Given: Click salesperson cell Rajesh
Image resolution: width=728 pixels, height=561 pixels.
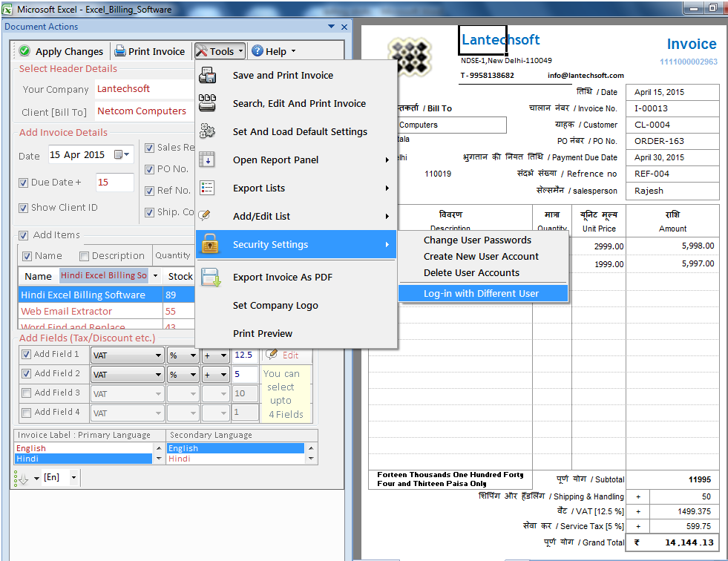Looking at the screenshot, I should coord(672,191).
